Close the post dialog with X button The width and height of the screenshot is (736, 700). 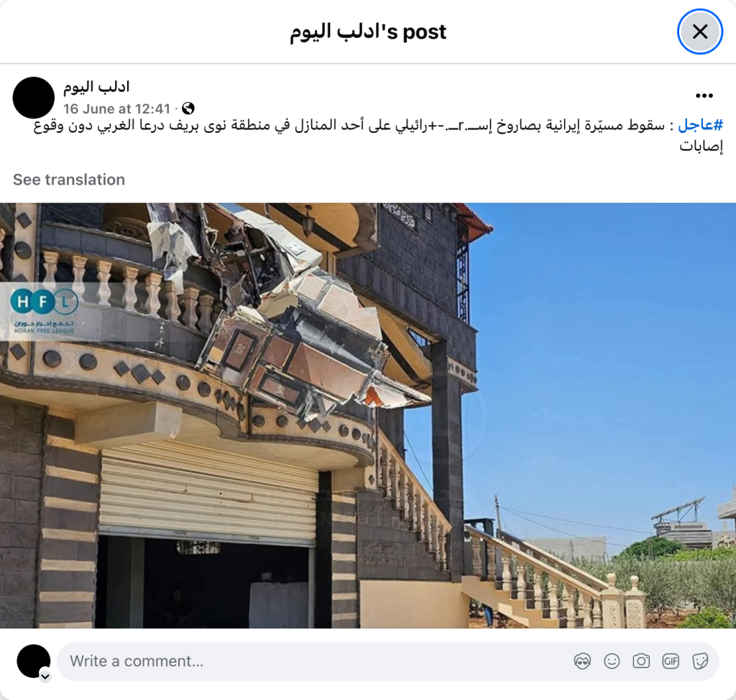coord(699,32)
